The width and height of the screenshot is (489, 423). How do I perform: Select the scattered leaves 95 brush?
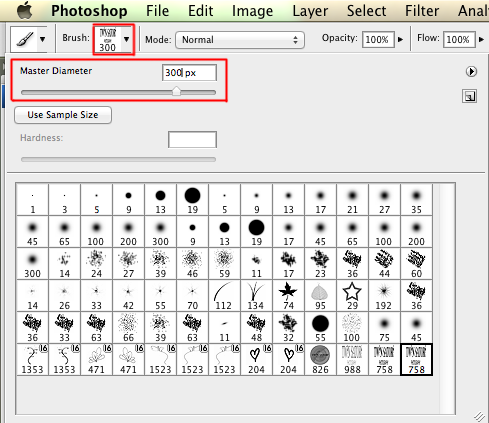pyautogui.click(x=320, y=295)
